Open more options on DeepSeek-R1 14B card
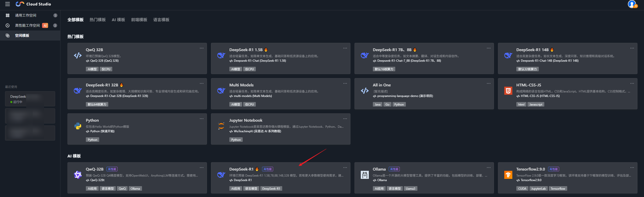 coord(632,48)
